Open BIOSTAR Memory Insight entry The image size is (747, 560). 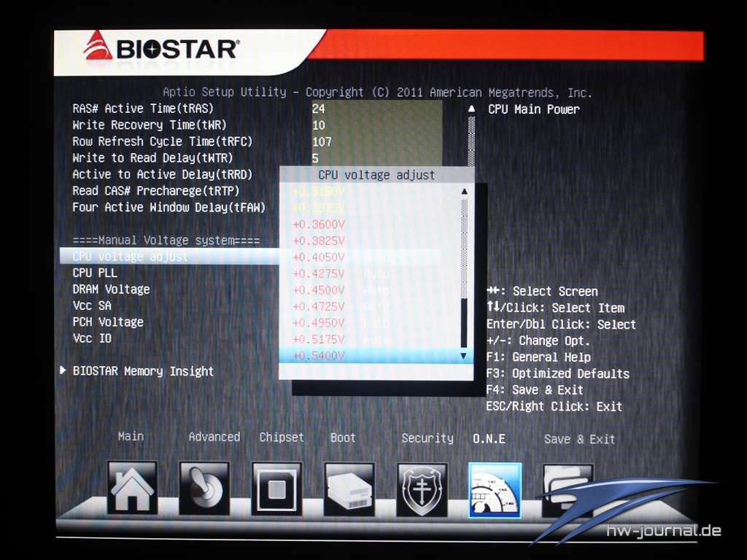[143, 371]
